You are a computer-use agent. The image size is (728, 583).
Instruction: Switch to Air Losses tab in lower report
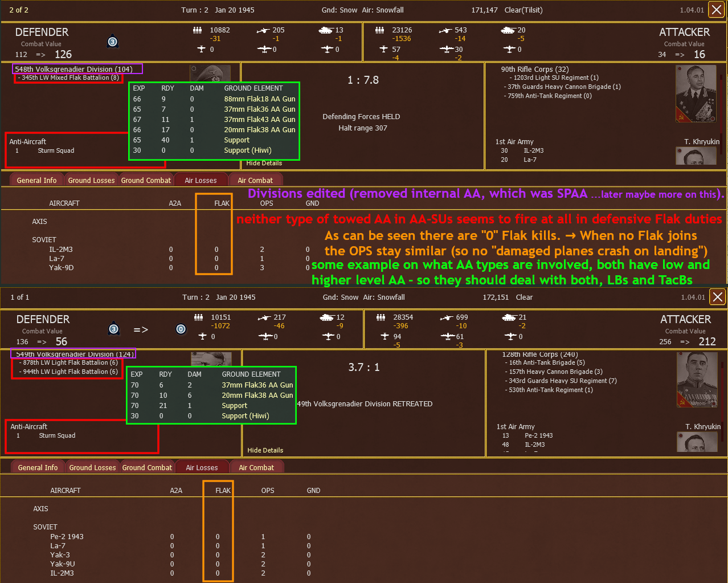[202, 467]
